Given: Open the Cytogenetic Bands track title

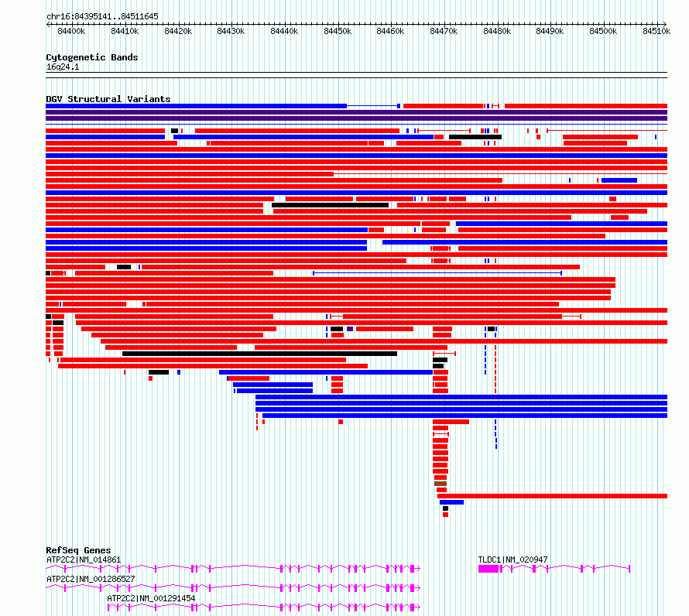Looking at the screenshot, I should 92,57.
